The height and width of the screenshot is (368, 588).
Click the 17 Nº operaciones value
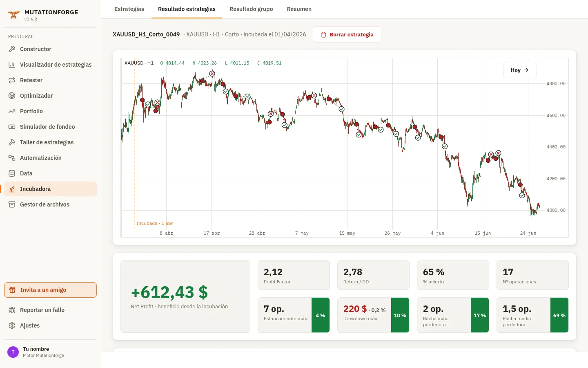(x=508, y=272)
